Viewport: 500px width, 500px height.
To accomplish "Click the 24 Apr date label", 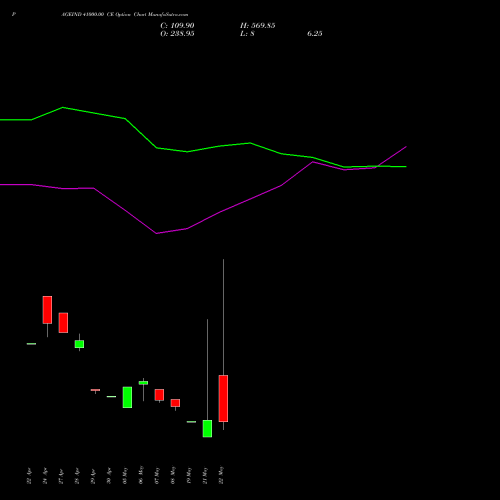I will 45,476.
